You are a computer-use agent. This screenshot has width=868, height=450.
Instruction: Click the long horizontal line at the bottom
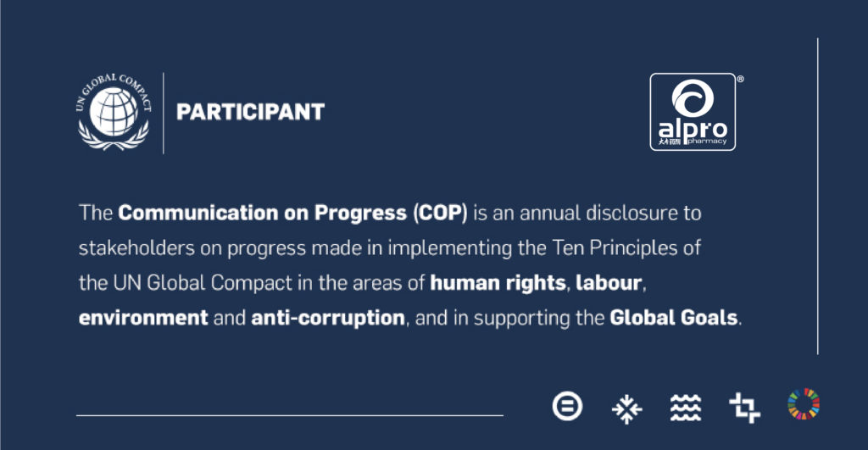290,415
